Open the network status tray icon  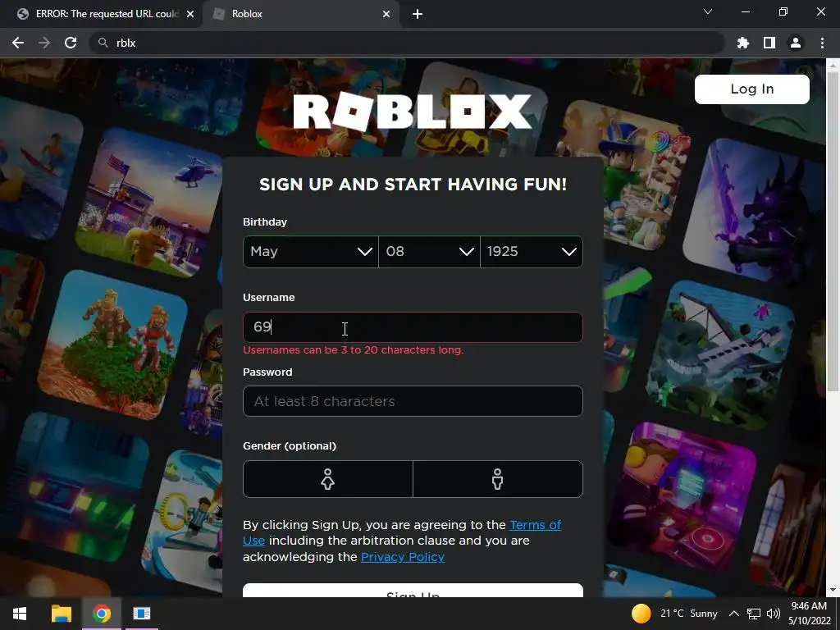pyautogui.click(x=754, y=614)
